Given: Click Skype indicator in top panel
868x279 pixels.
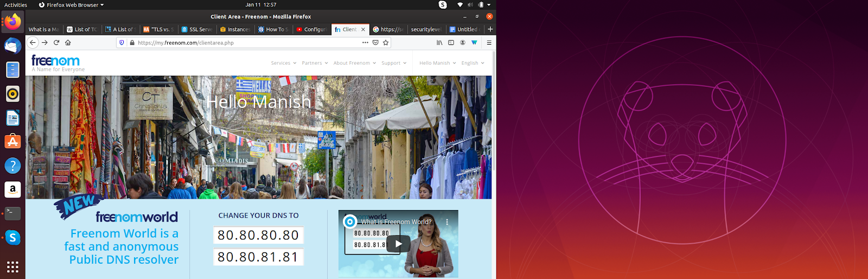Looking at the screenshot, I should coord(443,5).
